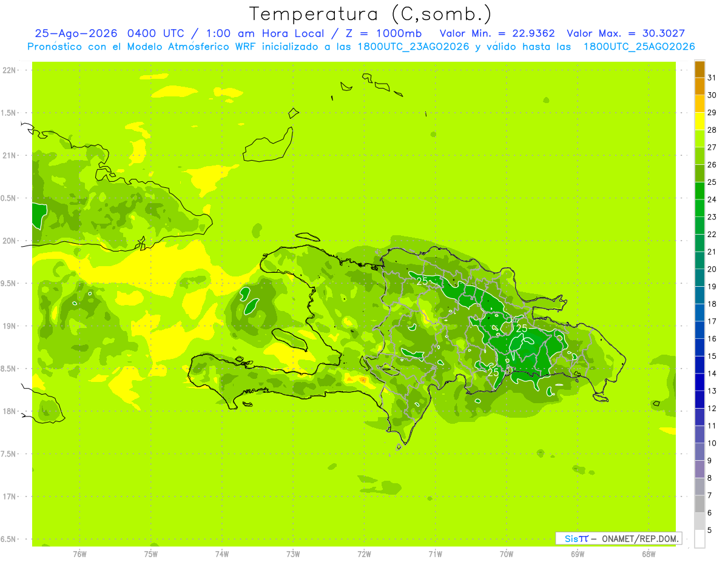Image resolution: width=728 pixels, height=562 pixels.
Task: Click the legend value '5'
Action: pos(710,530)
